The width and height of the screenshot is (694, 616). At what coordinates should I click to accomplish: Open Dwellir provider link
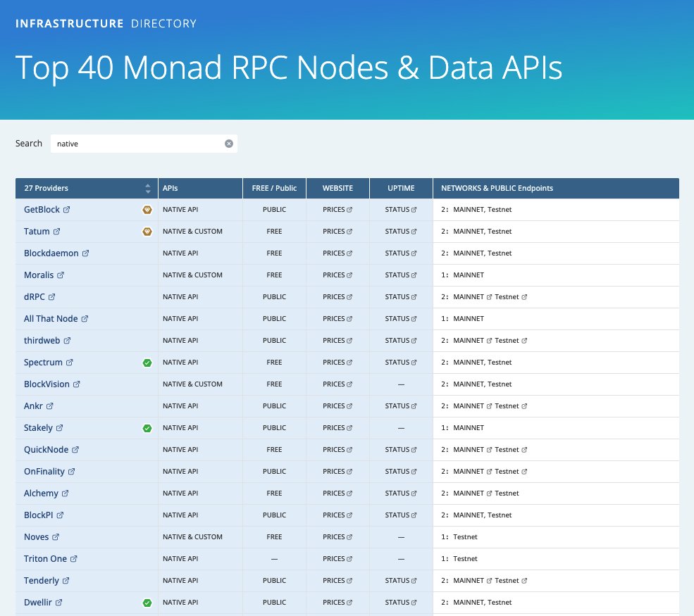point(43,603)
